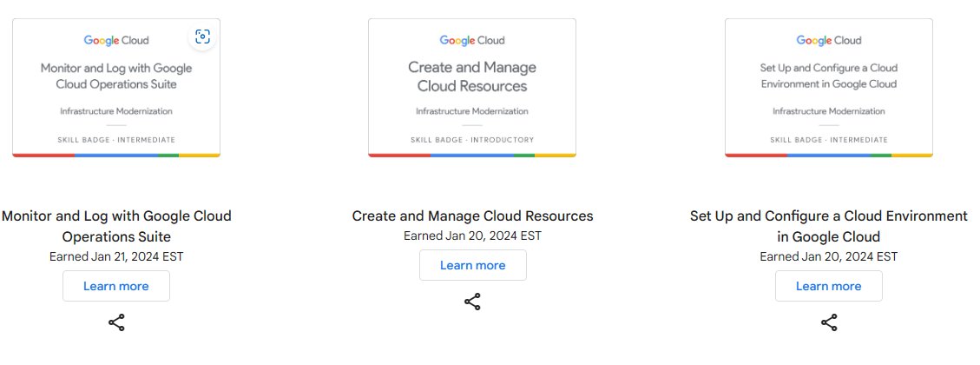Click Google Cloud logo on Monitor and Log card
The height and width of the screenshot is (365, 980).
[x=116, y=41]
